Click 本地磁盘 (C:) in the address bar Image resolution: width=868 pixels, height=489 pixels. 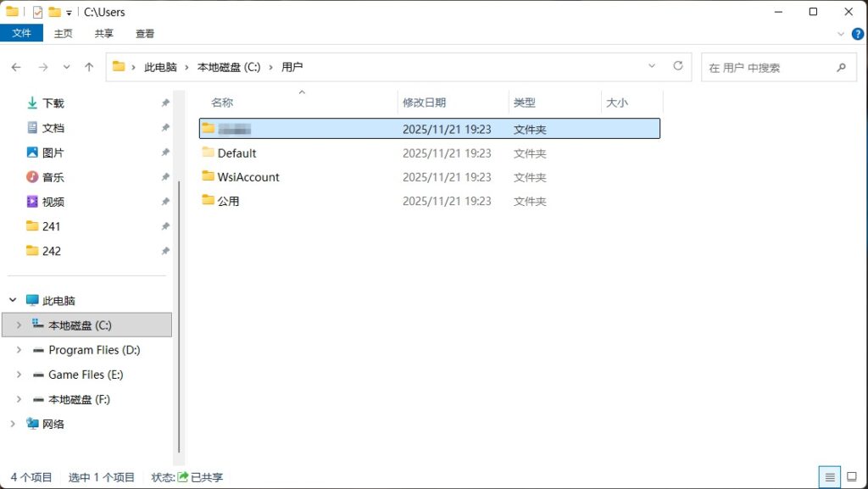(x=229, y=67)
